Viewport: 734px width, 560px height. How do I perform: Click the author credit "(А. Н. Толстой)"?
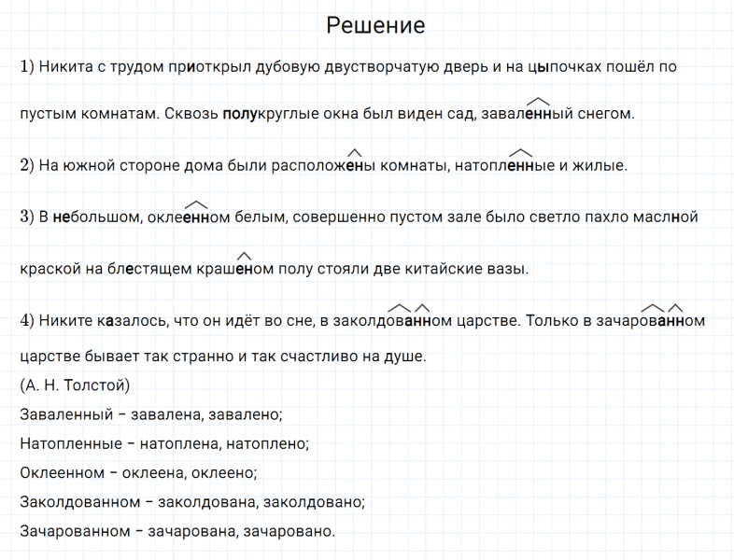coord(74,385)
